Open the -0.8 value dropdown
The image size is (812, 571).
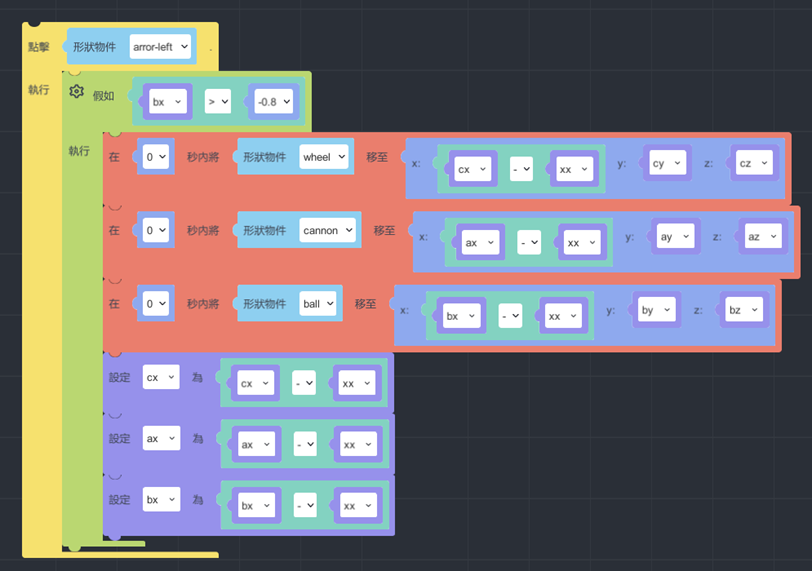(x=273, y=101)
